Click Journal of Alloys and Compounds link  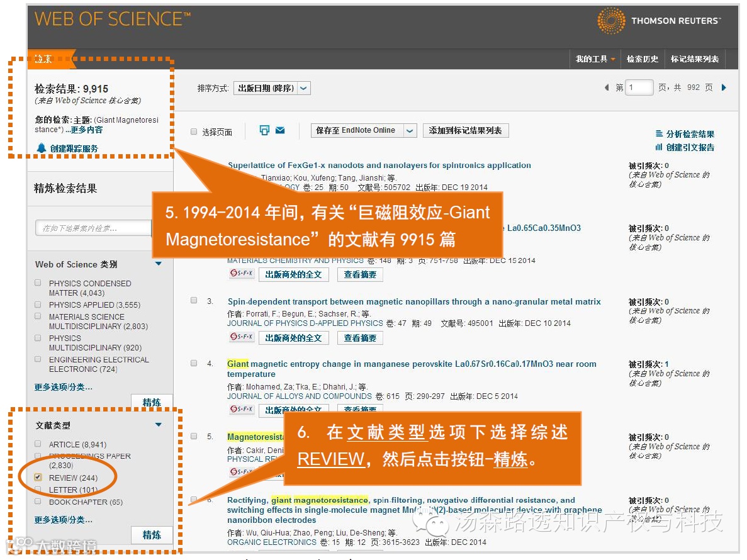click(299, 396)
